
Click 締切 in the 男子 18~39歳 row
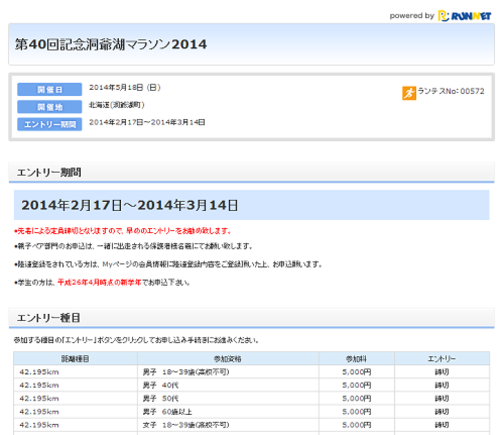pos(442,372)
